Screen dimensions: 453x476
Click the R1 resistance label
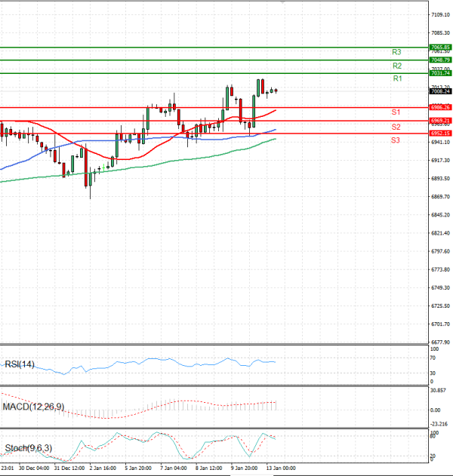click(397, 78)
